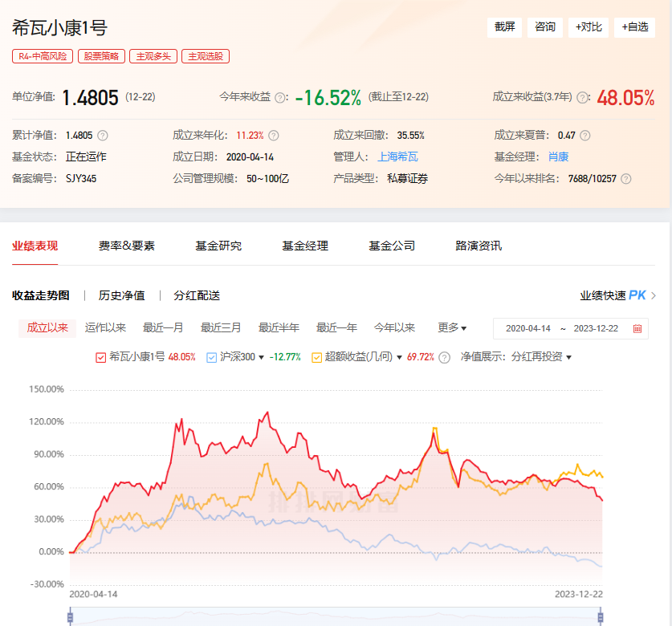Select 收益走势图 sub-tab
The width and height of the screenshot is (672, 626).
point(41,295)
